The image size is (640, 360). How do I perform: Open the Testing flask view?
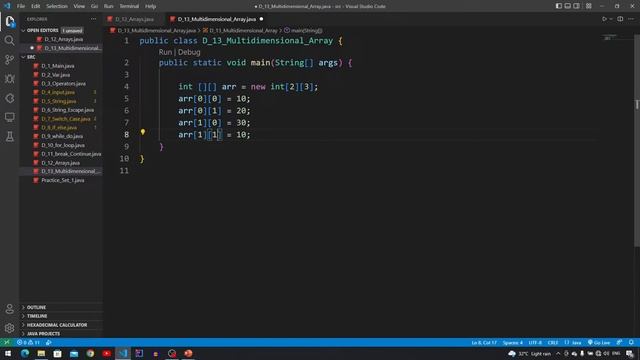point(9,137)
